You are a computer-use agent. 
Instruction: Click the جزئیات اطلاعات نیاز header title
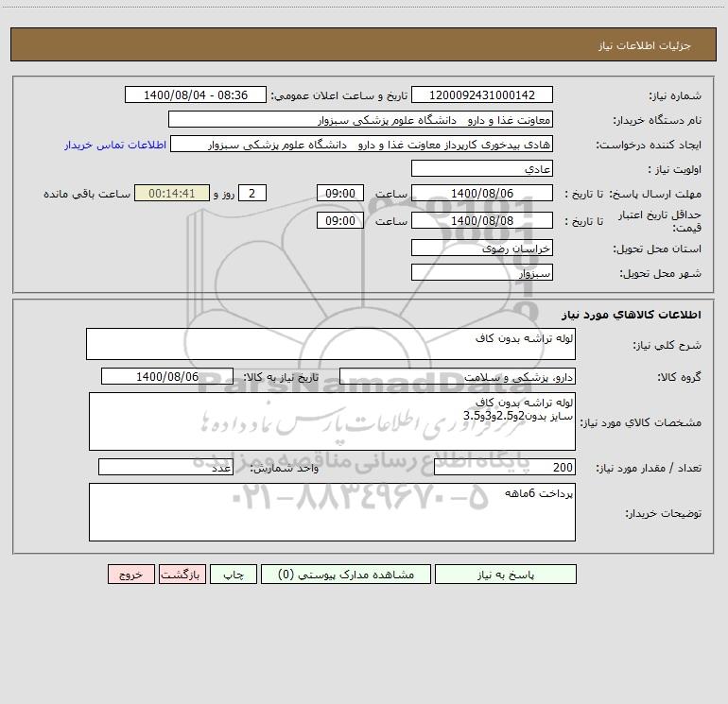pyautogui.click(x=645, y=45)
